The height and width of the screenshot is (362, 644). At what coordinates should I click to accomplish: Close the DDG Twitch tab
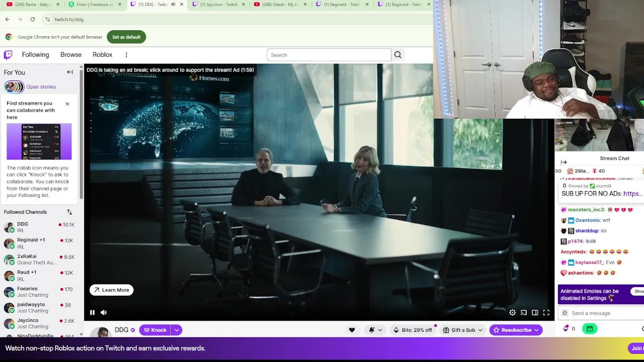[x=182, y=5]
